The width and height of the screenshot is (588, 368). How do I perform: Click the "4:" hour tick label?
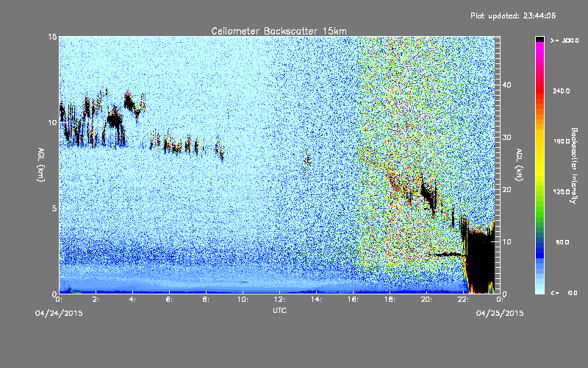coord(133,300)
